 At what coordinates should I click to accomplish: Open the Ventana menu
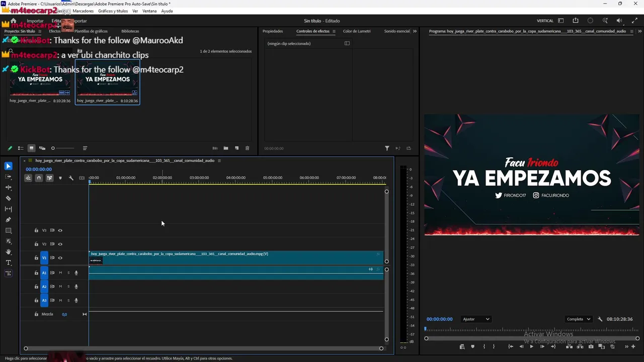149,11
